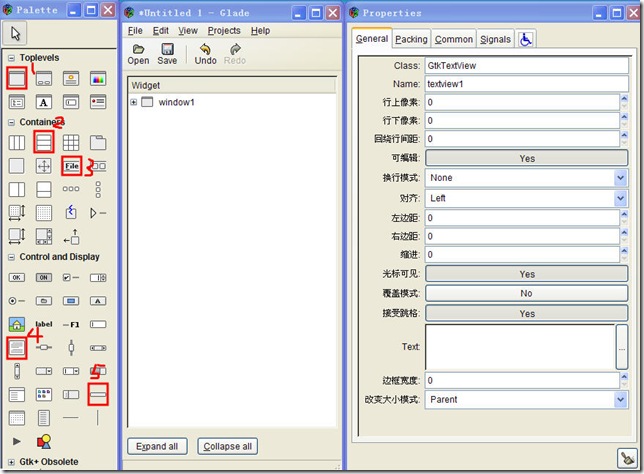Open the Projects menu
Image resolution: width=644 pixels, height=474 pixels.
224,31
